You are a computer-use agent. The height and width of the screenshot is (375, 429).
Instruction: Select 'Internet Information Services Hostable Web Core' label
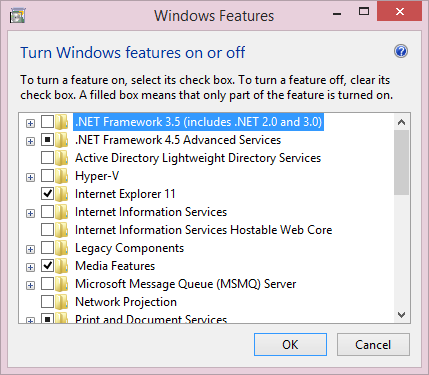[204, 230]
